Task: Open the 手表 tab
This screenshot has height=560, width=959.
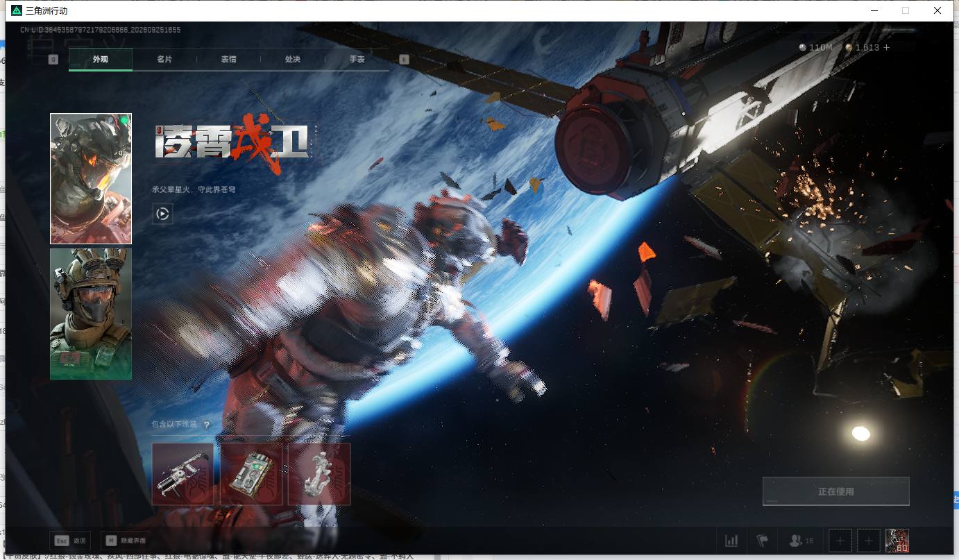Action: tap(357, 59)
